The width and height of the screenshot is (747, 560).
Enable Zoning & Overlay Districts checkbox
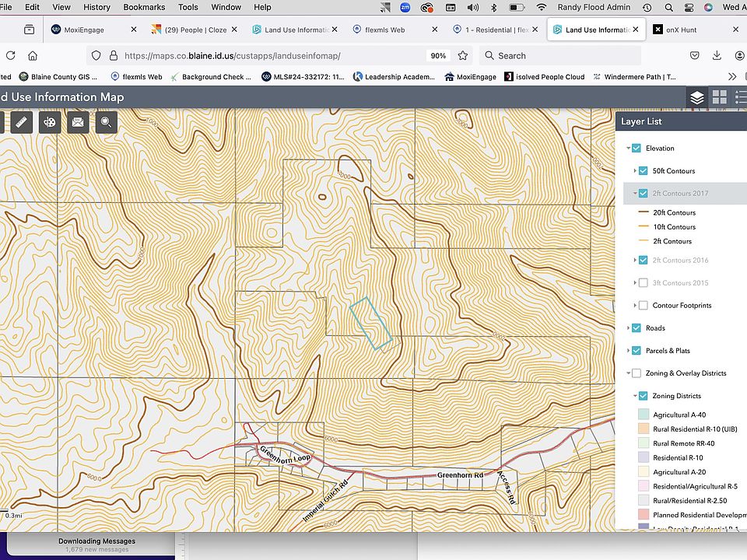[636, 373]
